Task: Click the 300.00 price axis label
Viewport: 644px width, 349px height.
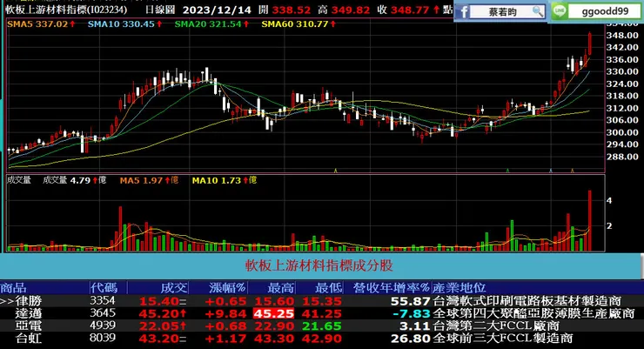Action: 622,132
